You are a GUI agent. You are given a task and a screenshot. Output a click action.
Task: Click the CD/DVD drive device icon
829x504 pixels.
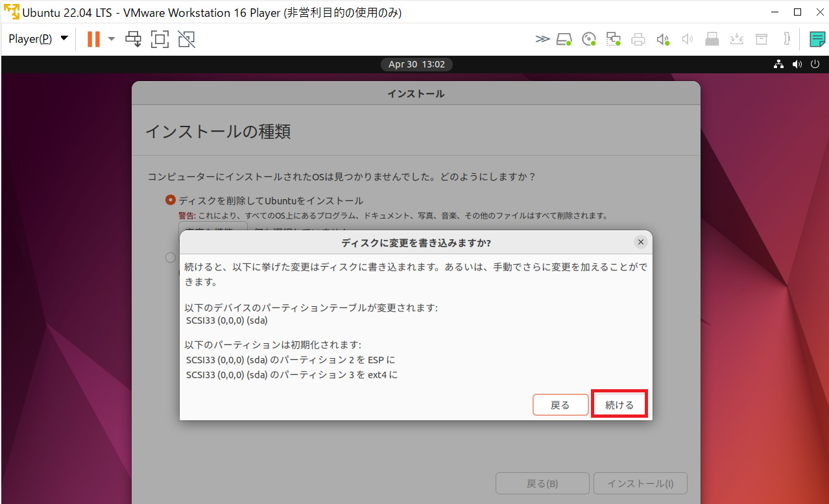coord(589,39)
